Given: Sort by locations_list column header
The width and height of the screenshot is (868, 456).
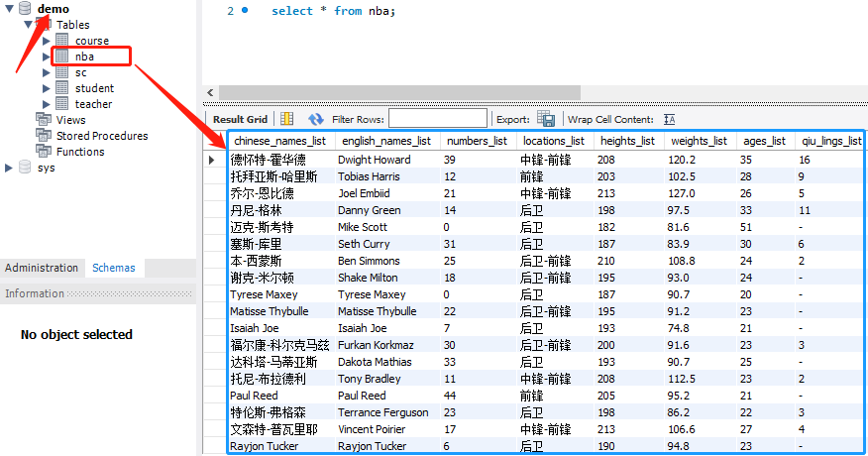Looking at the screenshot, I should (554, 142).
